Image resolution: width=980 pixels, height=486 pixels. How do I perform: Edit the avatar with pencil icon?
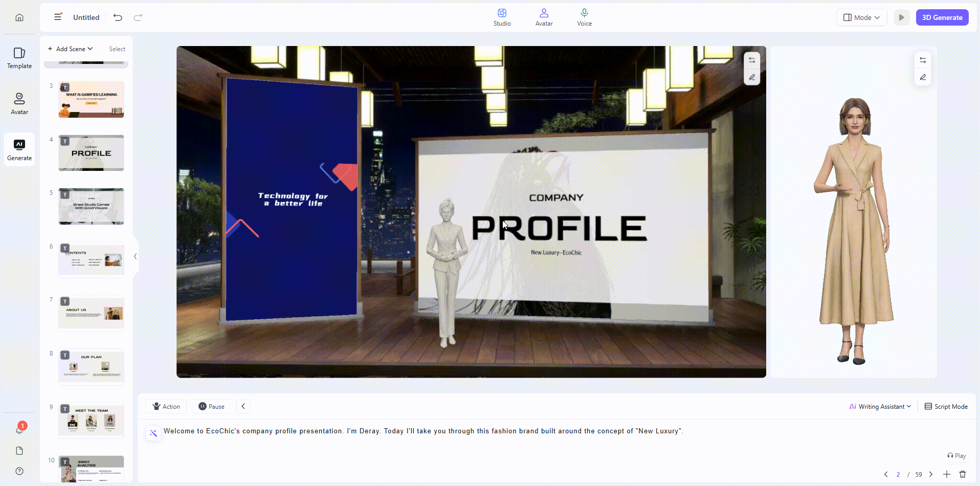pos(923,77)
